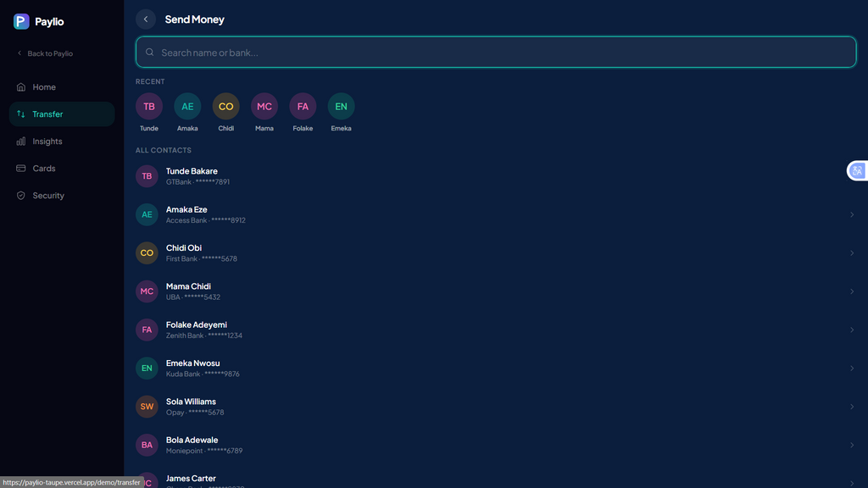Image resolution: width=868 pixels, height=488 pixels.
Task: Click the Kuda Bank account detail text
Action: (203, 374)
